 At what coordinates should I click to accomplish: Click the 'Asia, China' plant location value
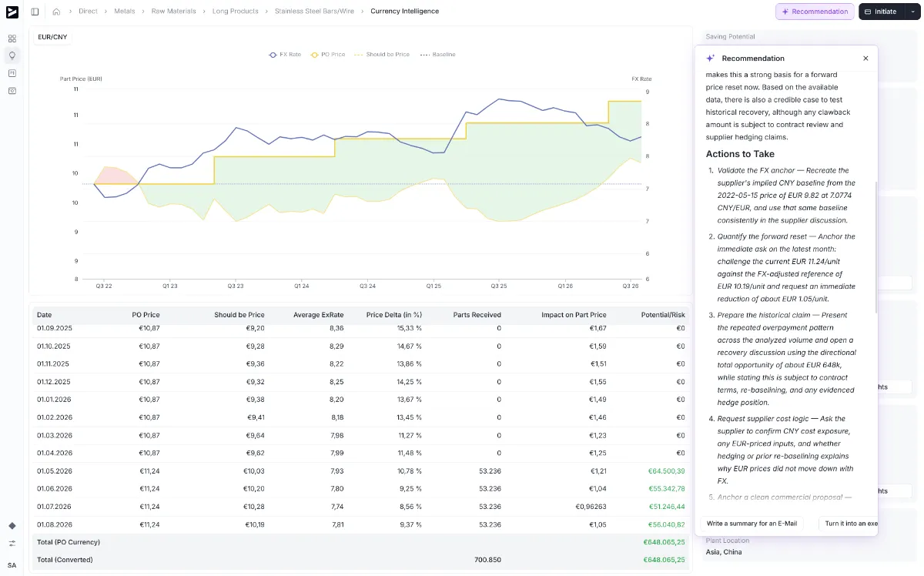(723, 551)
